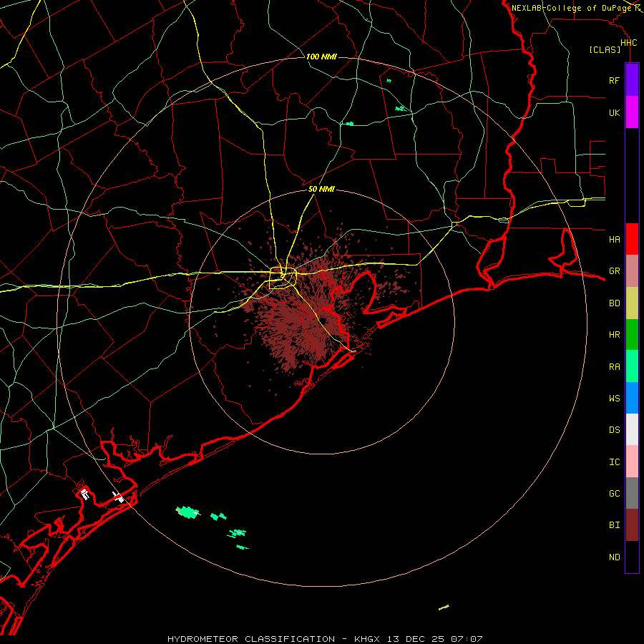644x644 pixels.
Task: Click the blue WS legend swatch
Action: coord(632,398)
